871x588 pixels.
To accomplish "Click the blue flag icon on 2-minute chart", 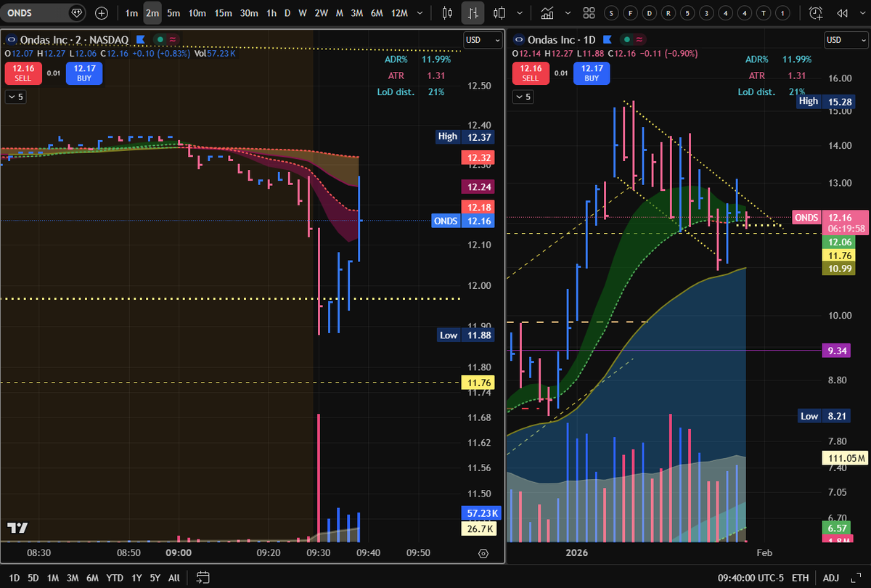I will tap(141, 39).
